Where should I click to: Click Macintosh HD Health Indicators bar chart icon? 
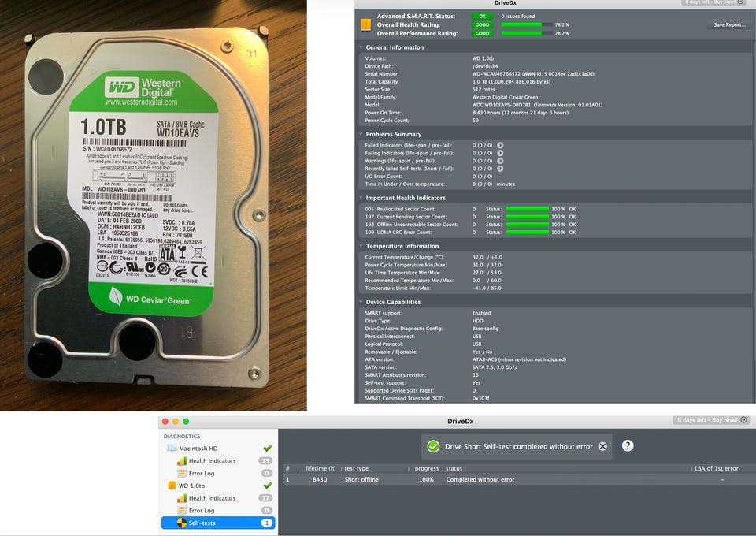coord(182,461)
